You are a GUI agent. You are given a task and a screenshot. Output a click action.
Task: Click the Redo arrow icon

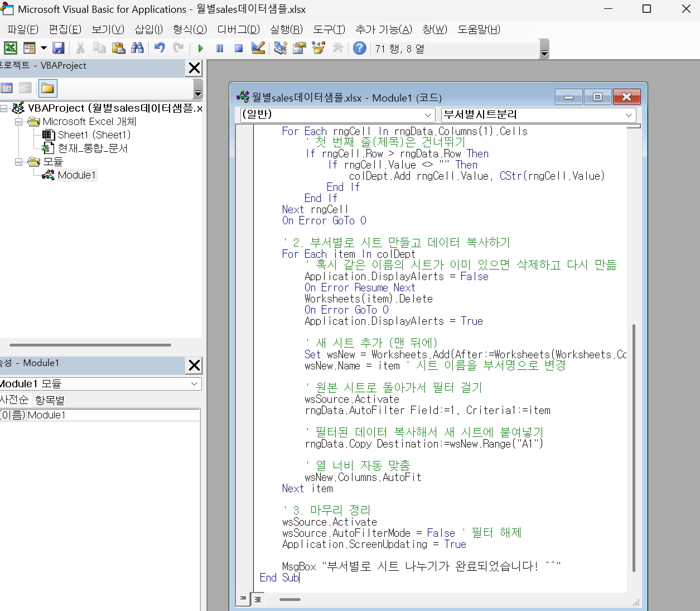point(178,48)
